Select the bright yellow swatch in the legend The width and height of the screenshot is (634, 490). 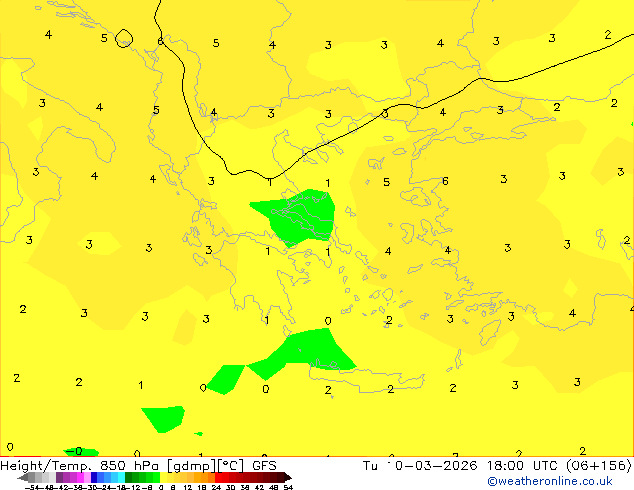163,477
